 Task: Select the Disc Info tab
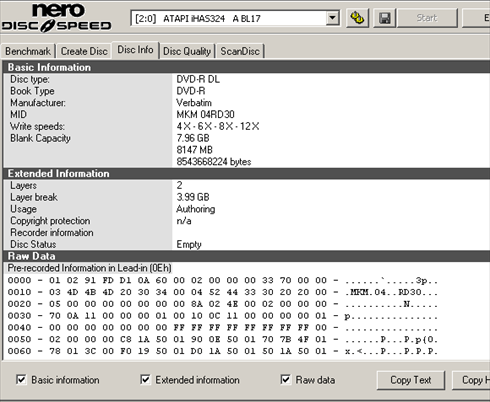(x=135, y=50)
